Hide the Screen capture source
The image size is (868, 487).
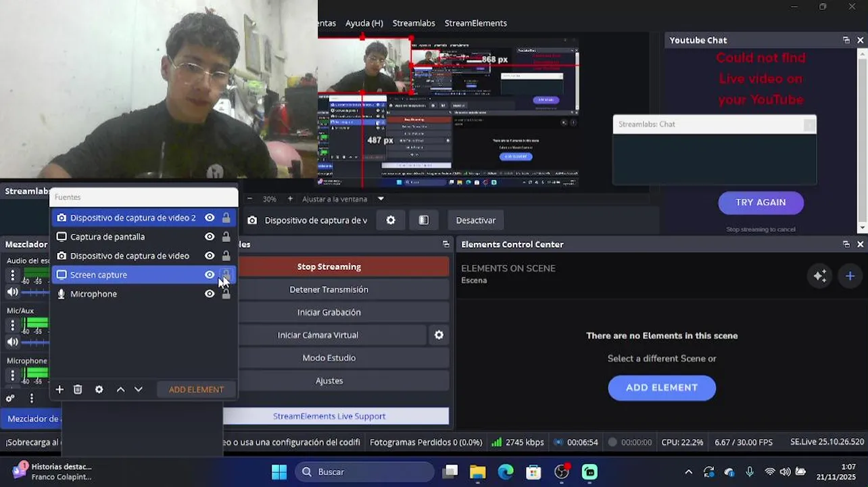pyautogui.click(x=210, y=275)
